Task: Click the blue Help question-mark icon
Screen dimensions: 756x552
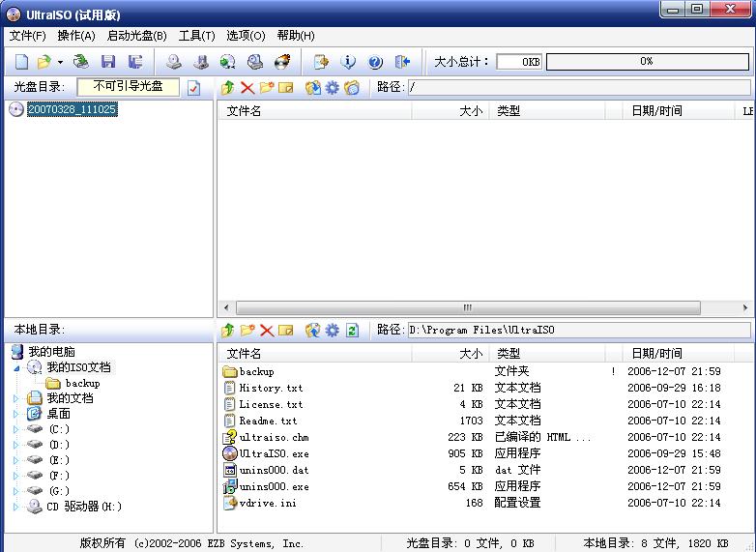Action: coord(375,62)
